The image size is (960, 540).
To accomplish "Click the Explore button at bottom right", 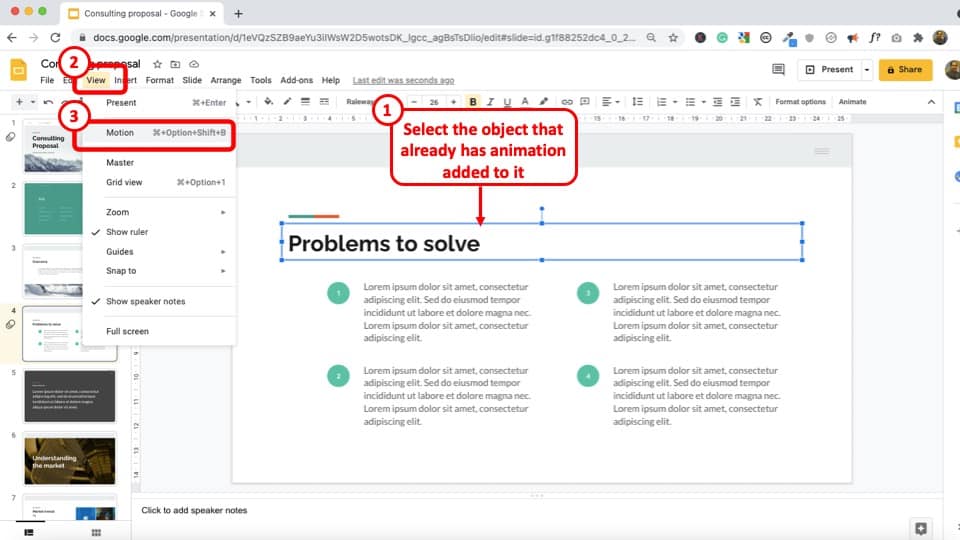I will pyautogui.click(x=921, y=528).
